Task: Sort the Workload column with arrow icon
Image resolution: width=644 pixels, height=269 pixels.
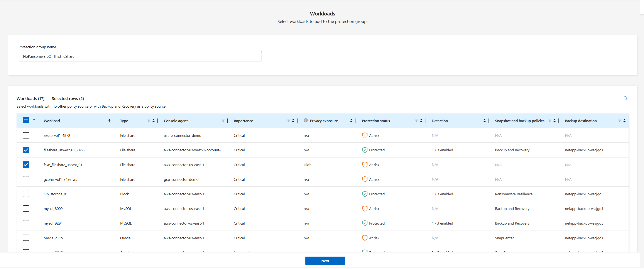Action: [109, 121]
